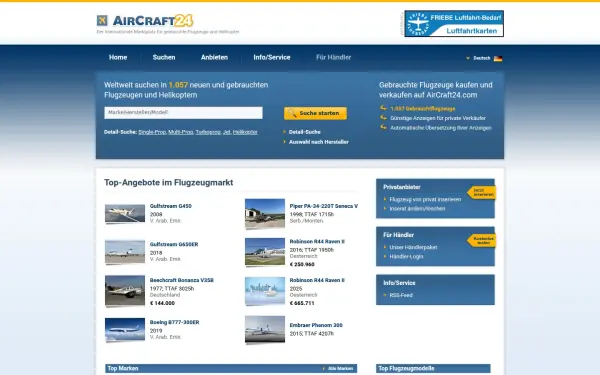Click the price € 144.000
600x375 pixels.
pyautogui.click(x=162, y=303)
